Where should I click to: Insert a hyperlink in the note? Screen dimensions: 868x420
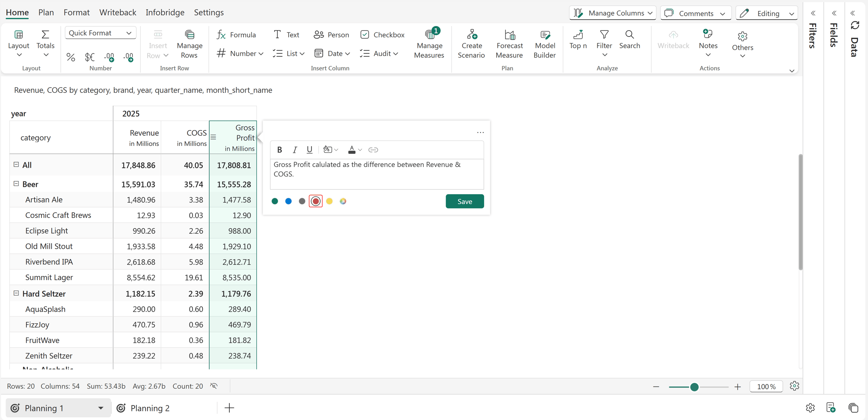click(x=373, y=150)
